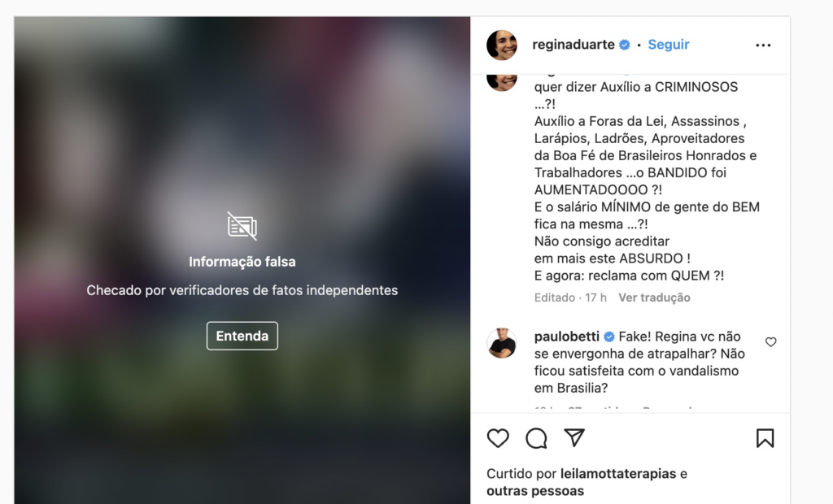The height and width of the screenshot is (504, 833).
Task: Click reginaduarte's verified badge
Action: (625, 45)
